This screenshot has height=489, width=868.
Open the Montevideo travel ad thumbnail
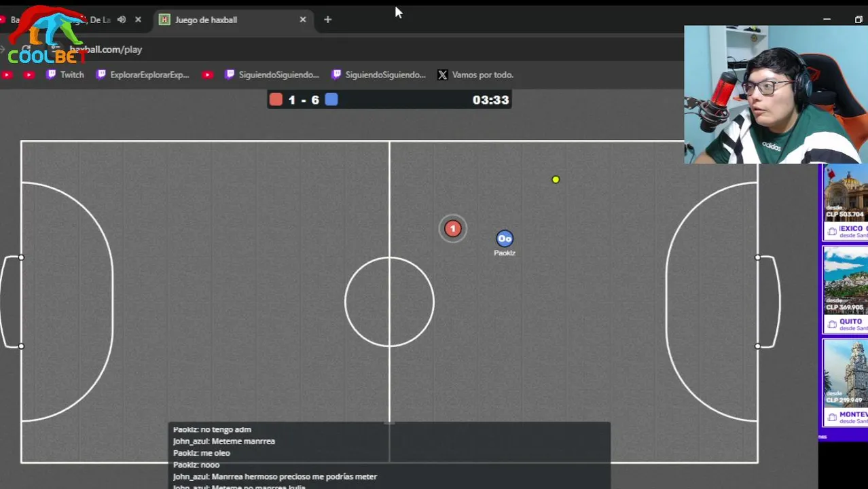(845, 383)
